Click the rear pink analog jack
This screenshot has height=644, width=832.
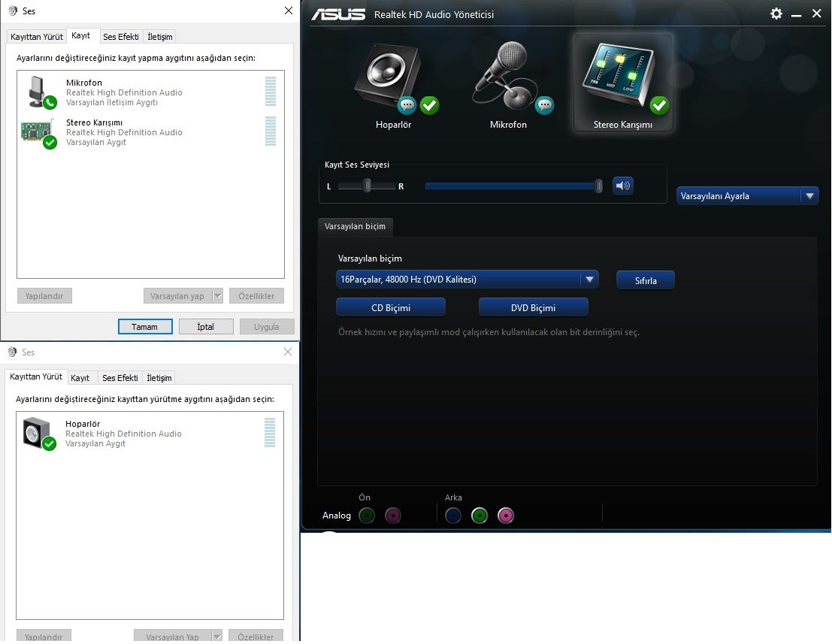[506, 515]
